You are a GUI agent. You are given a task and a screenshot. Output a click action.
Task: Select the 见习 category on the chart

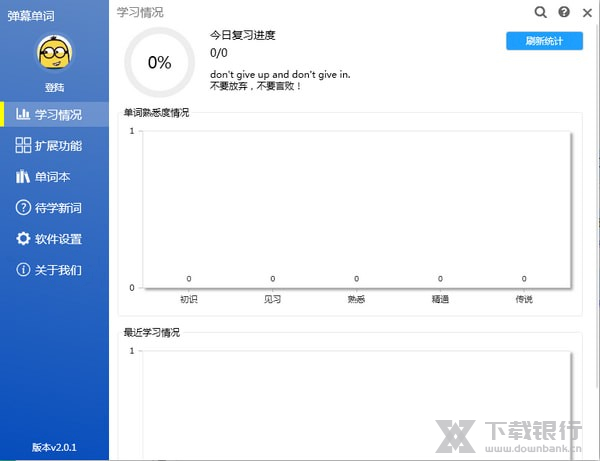click(272, 298)
